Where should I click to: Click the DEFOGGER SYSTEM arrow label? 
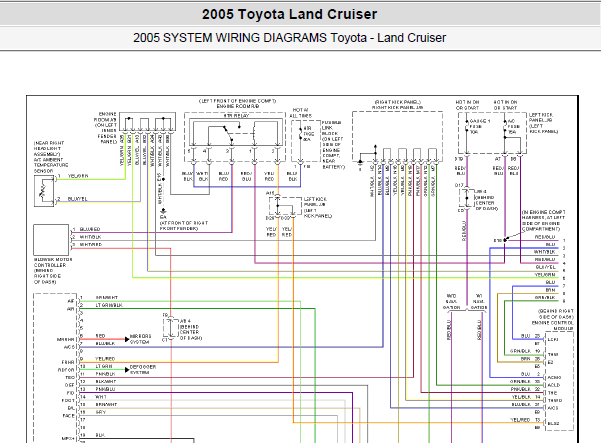click(x=143, y=370)
